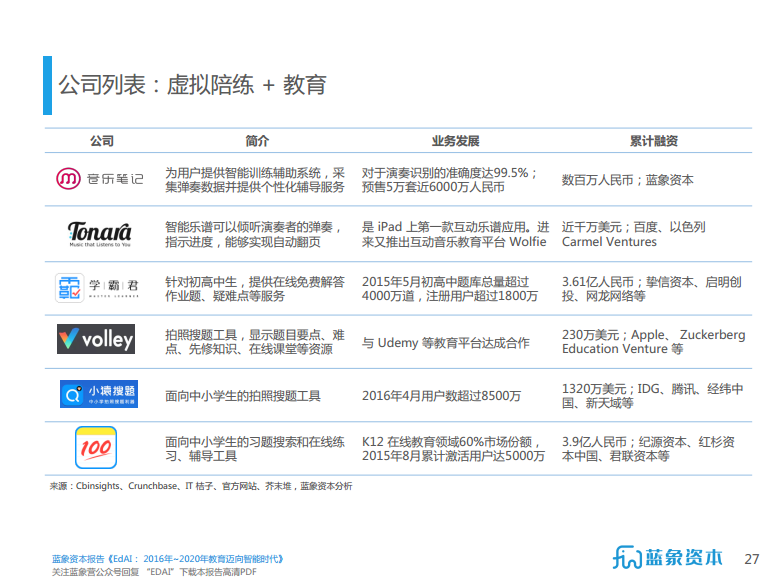Select text mentioning iPad and Wolfie

455,234
